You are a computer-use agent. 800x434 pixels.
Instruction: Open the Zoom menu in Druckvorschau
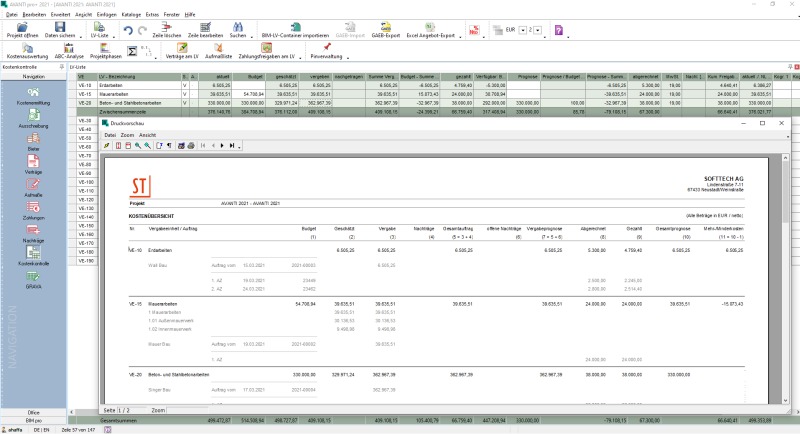[x=127, y=135]
